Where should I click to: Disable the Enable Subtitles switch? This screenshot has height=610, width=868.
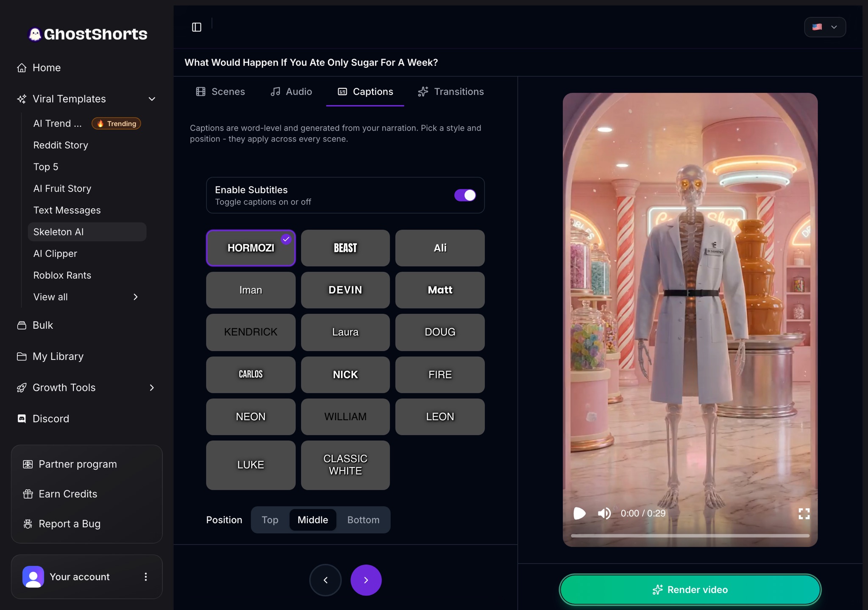465,195
